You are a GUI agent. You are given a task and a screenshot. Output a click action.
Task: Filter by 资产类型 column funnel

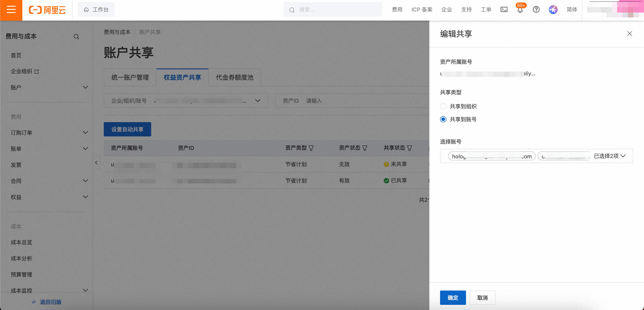(x=311, y=148)
